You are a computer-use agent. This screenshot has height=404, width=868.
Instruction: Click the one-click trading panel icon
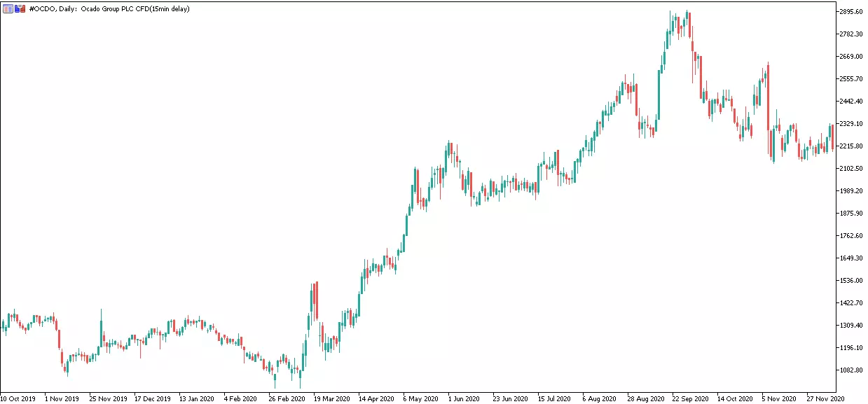20,8
